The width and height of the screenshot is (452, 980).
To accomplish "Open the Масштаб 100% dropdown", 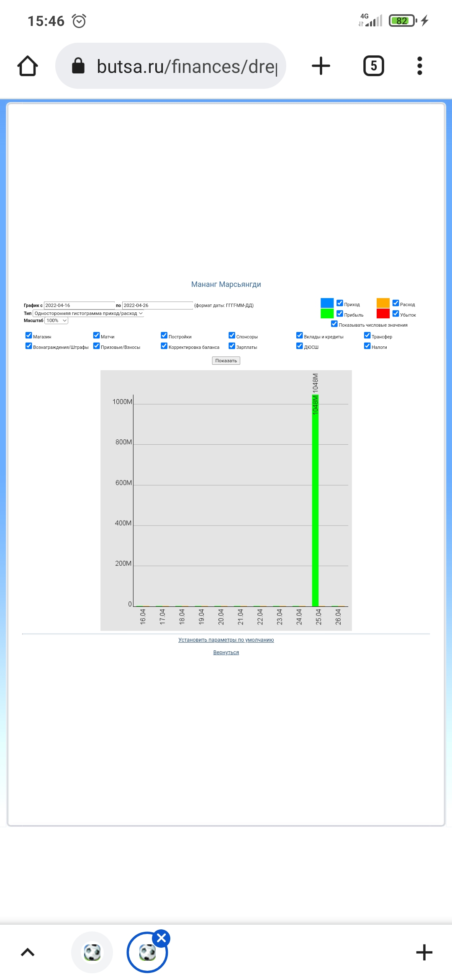I will (56, 321).
